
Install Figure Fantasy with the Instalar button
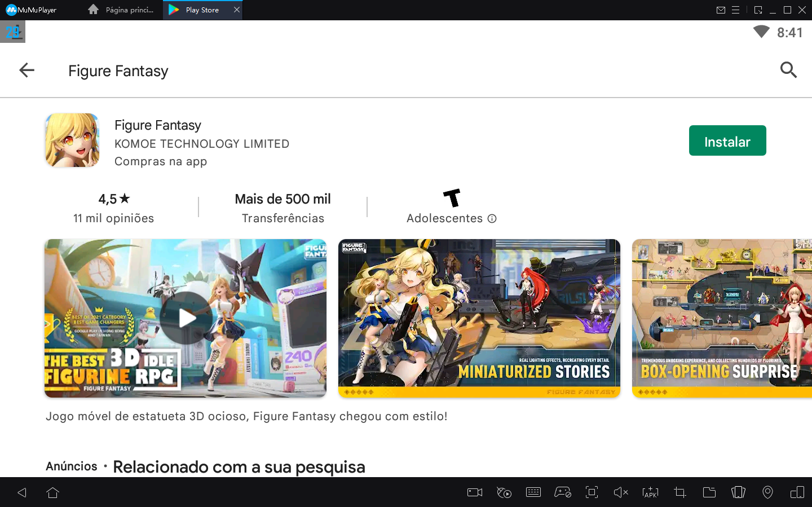tap(727, 140)
